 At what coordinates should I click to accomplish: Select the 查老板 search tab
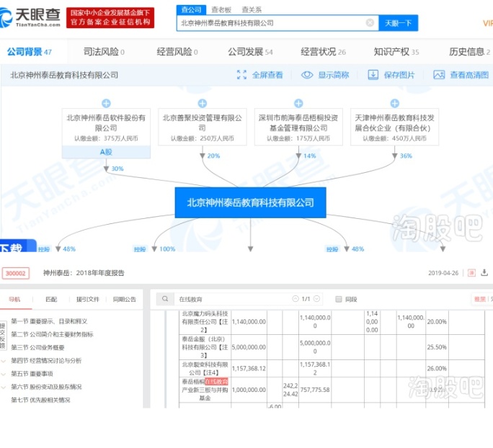pyautogui.click(x=221, y=10)
